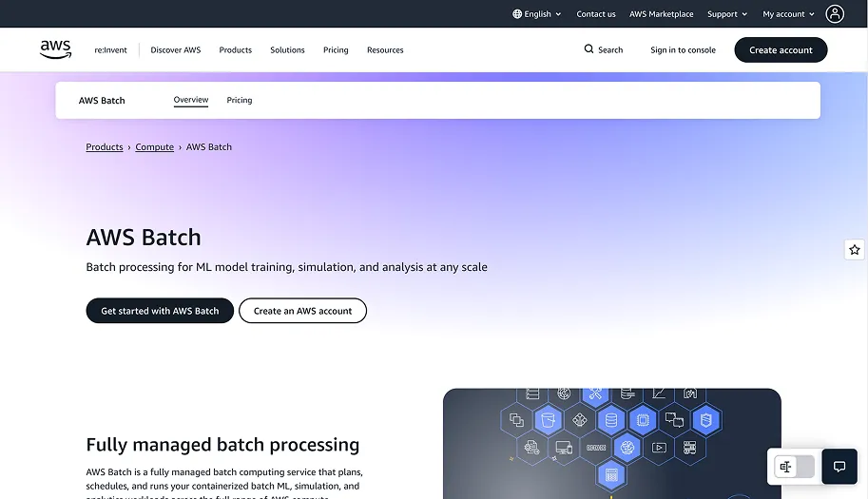
Task: Click the large AWS Batch page heading
Action: pyautogui.click(x=144, y=238)
